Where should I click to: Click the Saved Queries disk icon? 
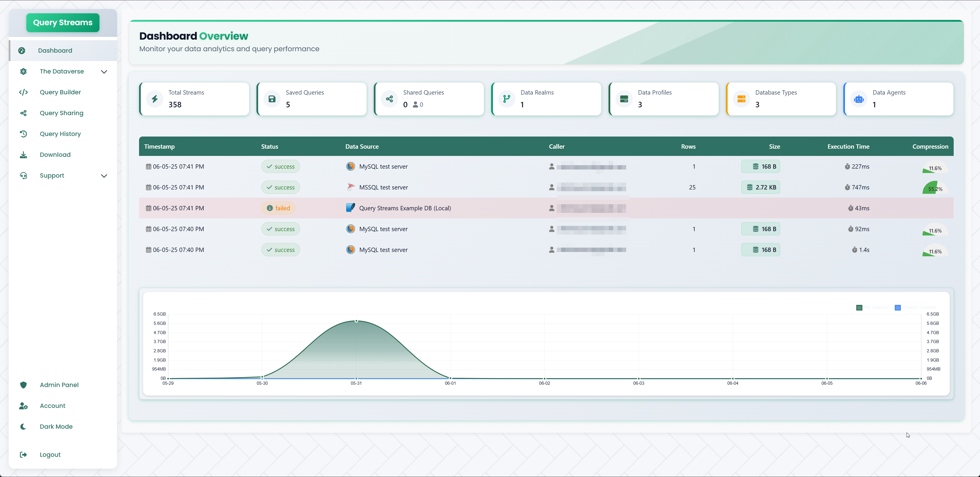[x=272, y=99]
